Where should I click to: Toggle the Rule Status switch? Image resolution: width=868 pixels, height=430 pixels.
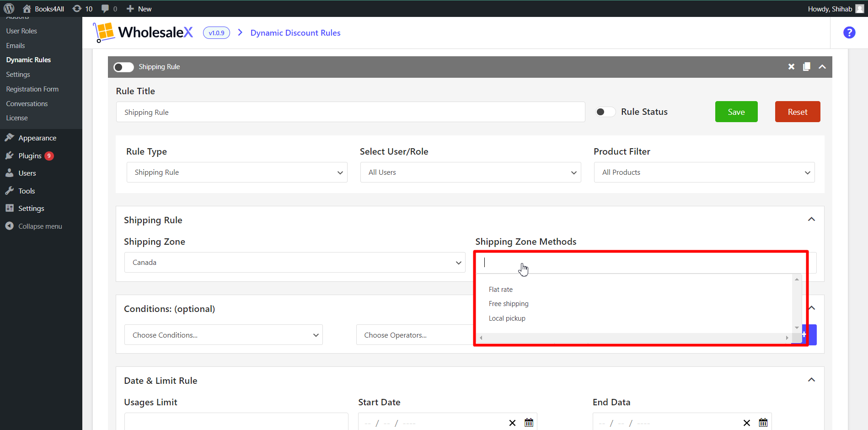coord(605,112)
